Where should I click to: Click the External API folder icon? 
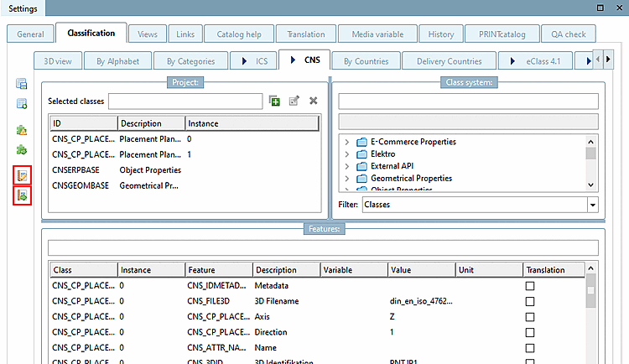[x=361, y=166]
